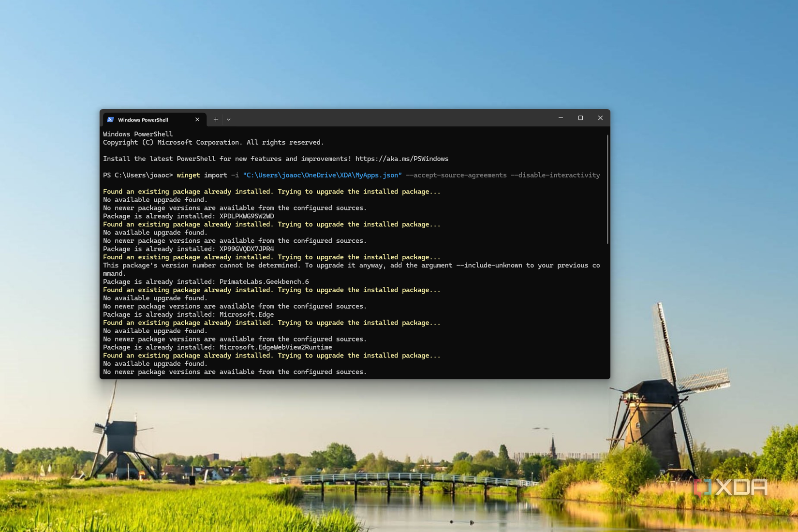The image size is (798, 532).
Task: Click the PrimateLabs.Geekbench.6 package name
Action: [265, 281]
